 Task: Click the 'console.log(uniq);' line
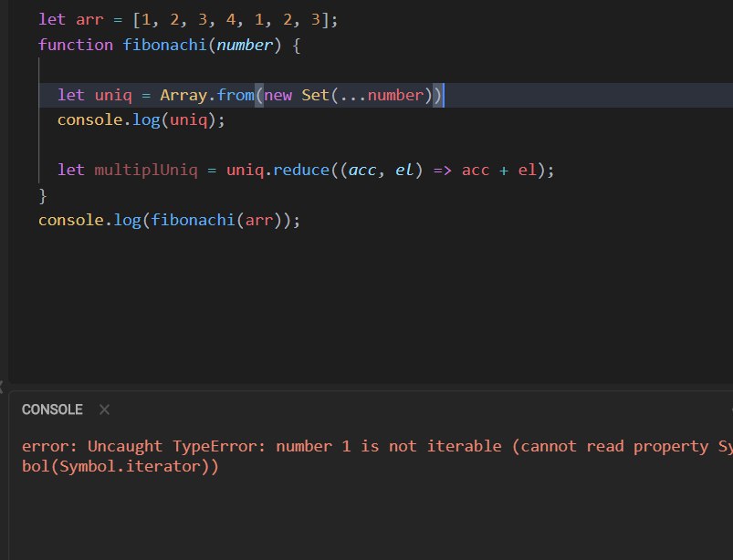141,120
